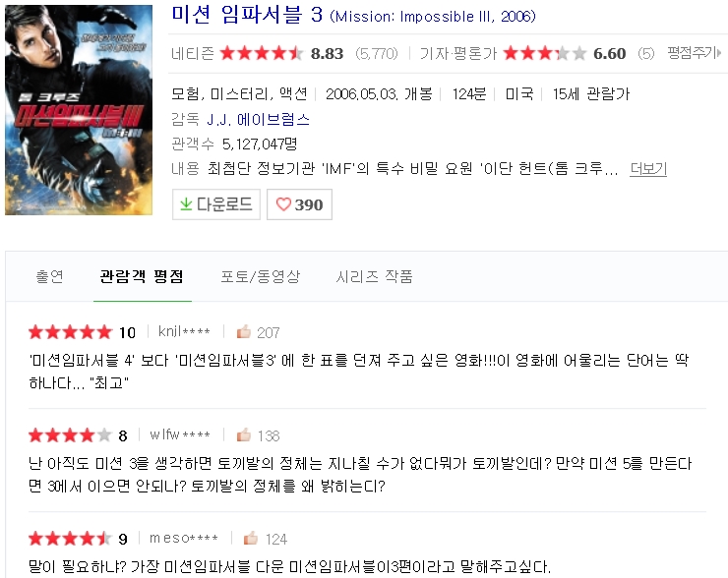Like the wlfw review with thumbs-up

click(x=243, y=434)
